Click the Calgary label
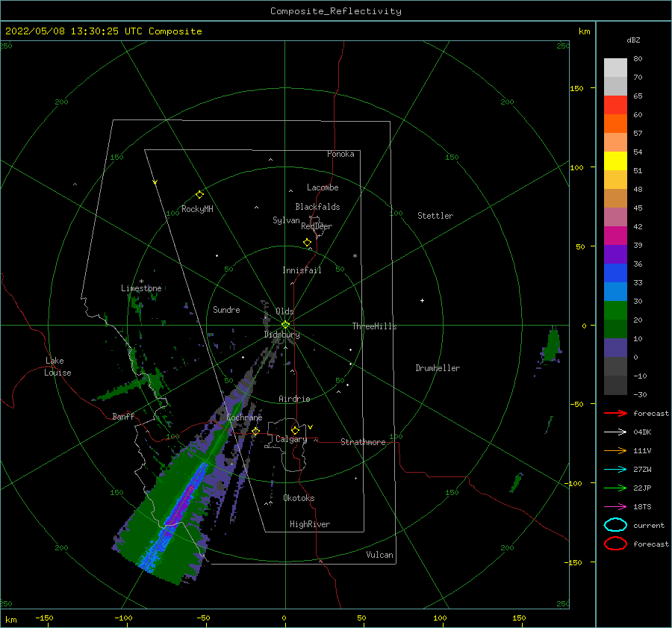 (x=291, y=439)
